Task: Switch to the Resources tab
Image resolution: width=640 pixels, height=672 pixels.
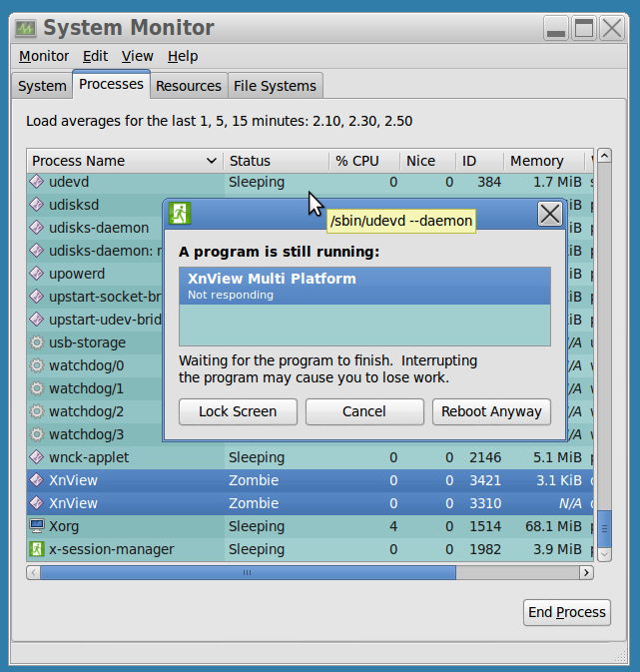Action: coord(189,86)
